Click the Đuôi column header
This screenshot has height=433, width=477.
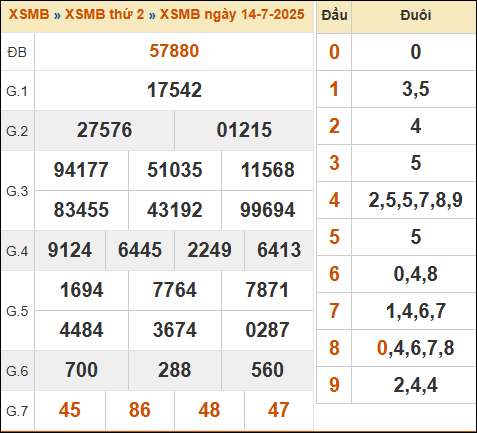pyautogui.click(x=416, y=15)
